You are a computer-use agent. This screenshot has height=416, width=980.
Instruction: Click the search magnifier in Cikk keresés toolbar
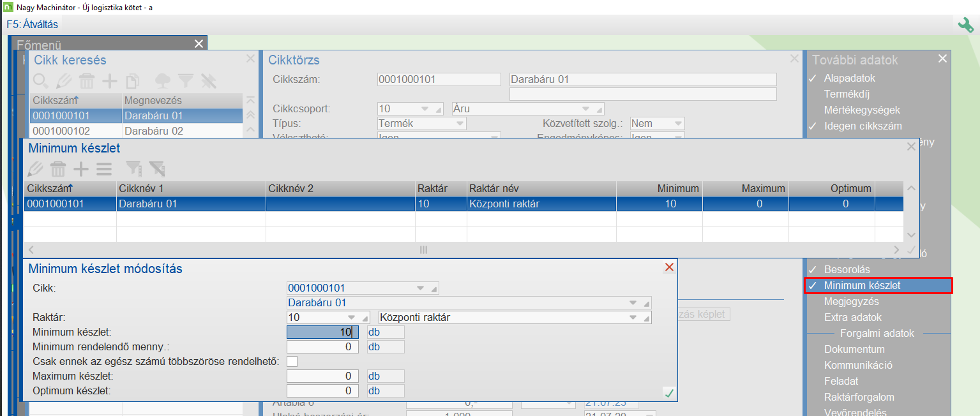coord(41,81)
